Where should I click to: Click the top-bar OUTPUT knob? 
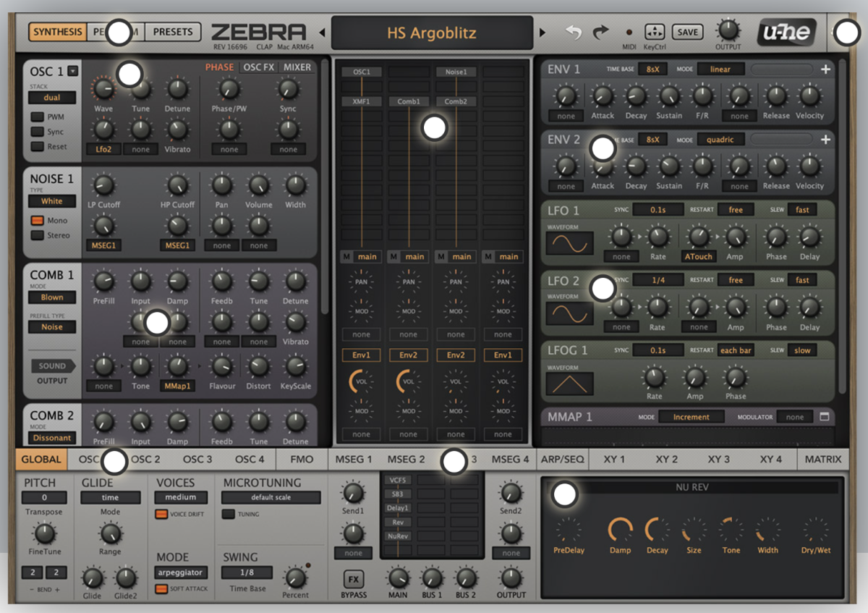pyautogui.click(x=728, y=30)
